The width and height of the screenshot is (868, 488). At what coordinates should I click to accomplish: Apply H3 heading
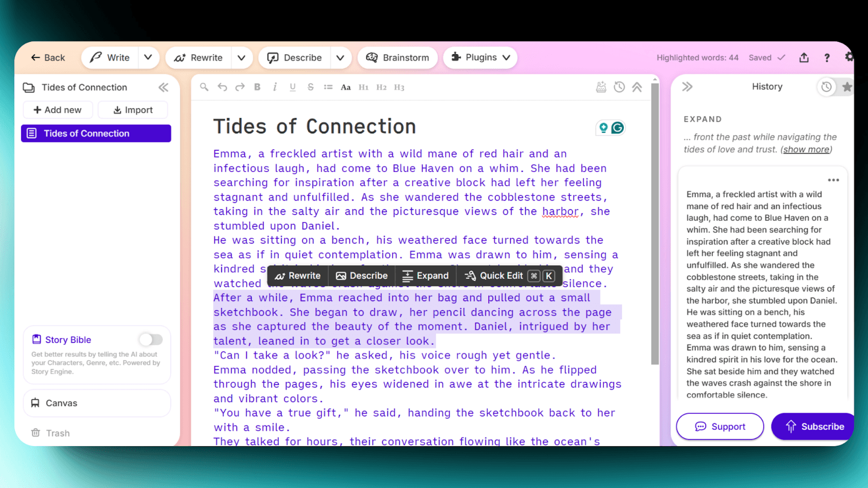[x=399, y=87]
